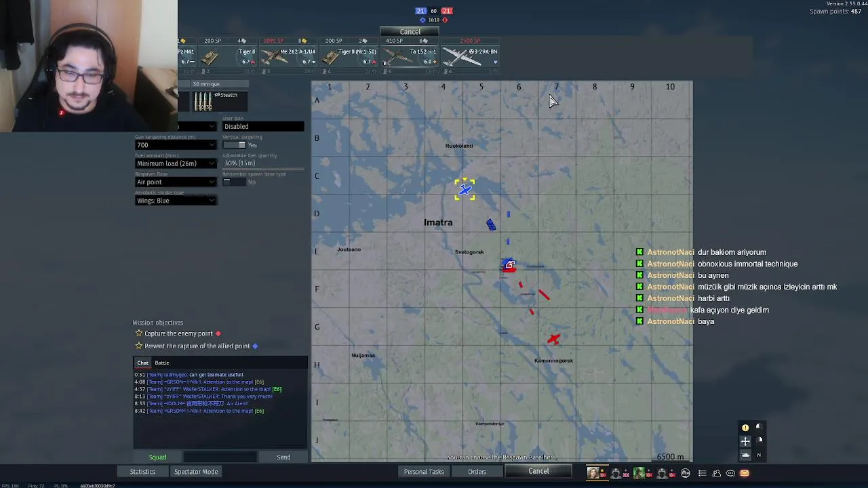
Task: Click the Cancel button above vehicle cards
Action: pos(410,32)
